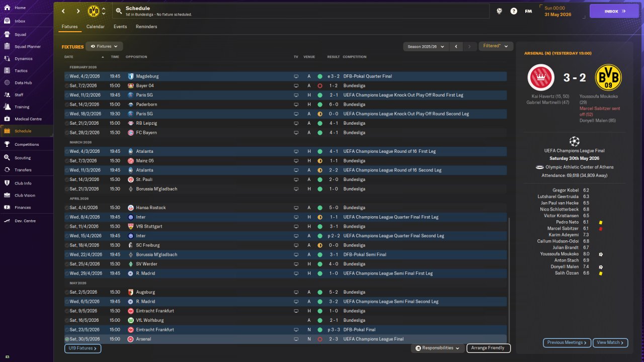Click the Arsenal crest in match summary
The width and height of the screenshot is (644, 362).
coord(541,77)
